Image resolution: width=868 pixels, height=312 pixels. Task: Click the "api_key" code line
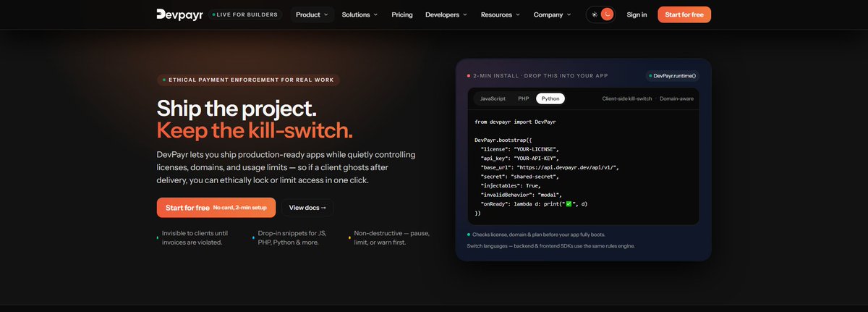coord(519,158)
